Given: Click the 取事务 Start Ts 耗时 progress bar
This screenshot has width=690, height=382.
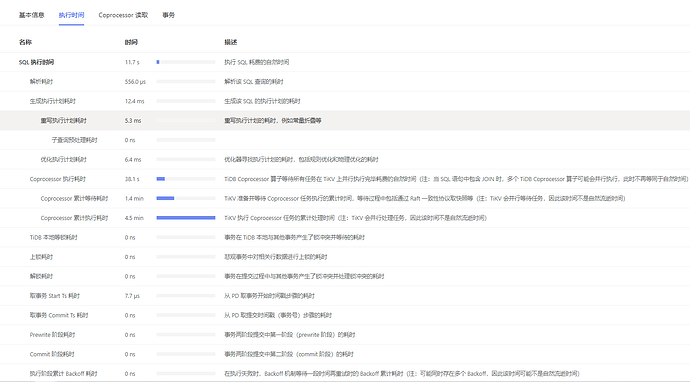Looking at the screenshot, I should (x=186, y=296).
